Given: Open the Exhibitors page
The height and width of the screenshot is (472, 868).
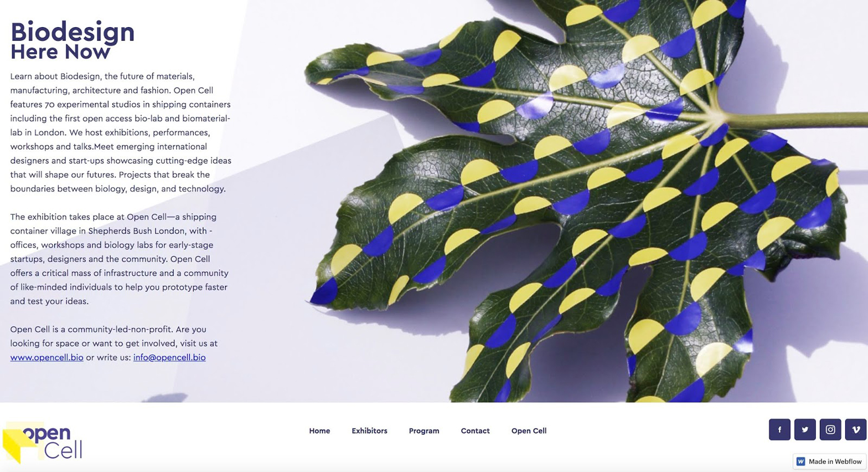Looking at the screenshot, I should coord(369,430).
